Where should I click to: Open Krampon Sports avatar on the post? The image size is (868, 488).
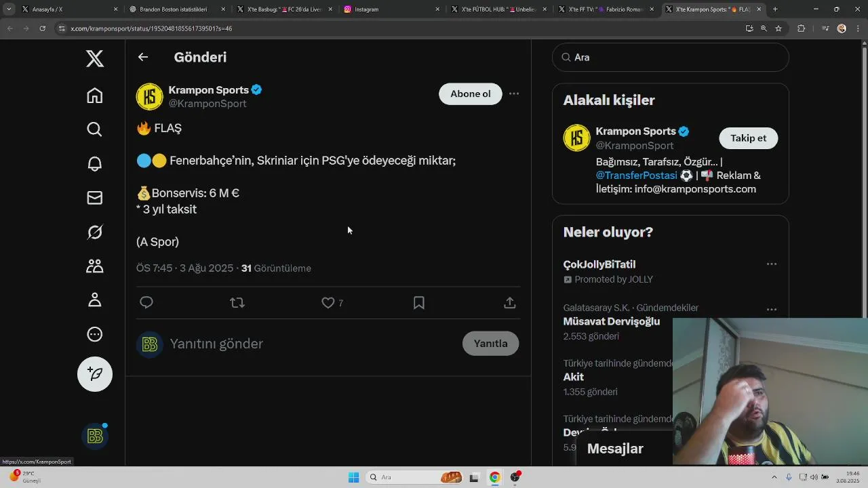150,97
